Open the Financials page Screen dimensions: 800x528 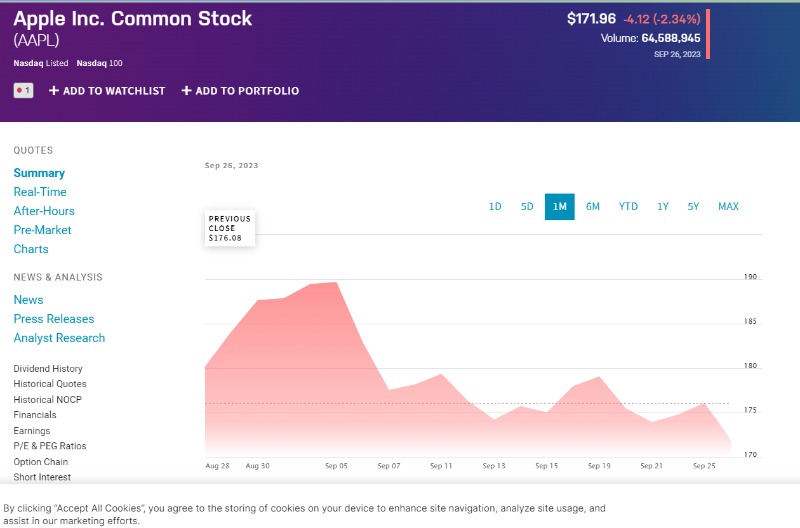35,415
